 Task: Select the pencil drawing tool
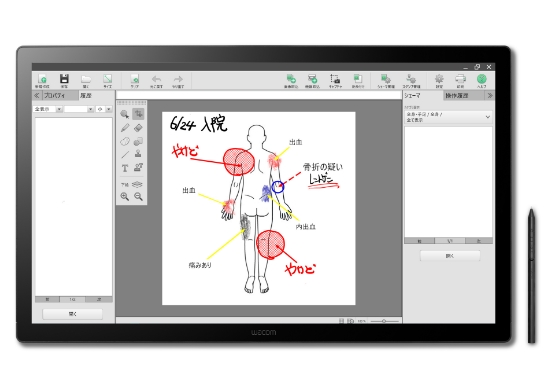coord(125,128)
